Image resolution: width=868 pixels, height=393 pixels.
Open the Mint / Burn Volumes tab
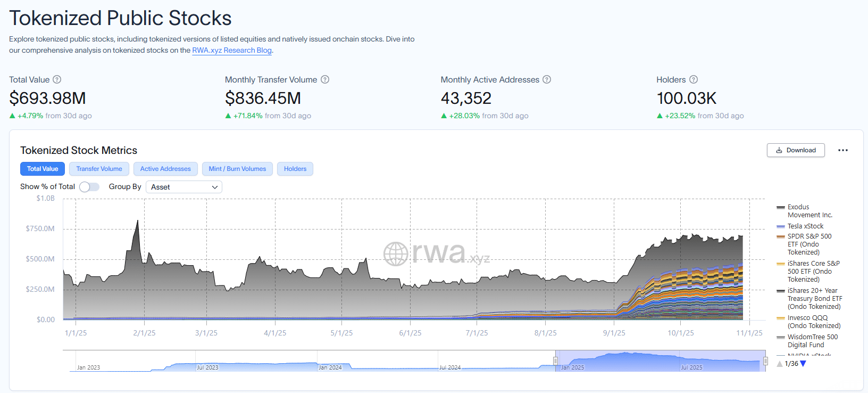(x=237, y=169)
